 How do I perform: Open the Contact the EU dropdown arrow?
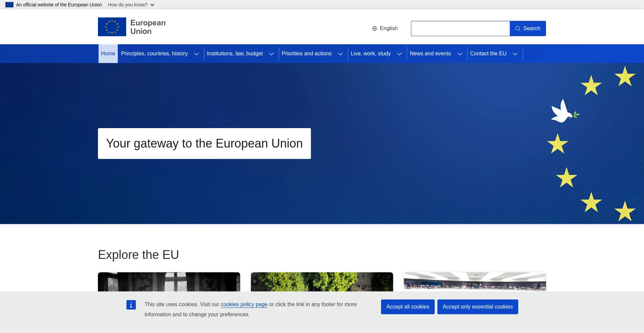[x=515, y=54]
